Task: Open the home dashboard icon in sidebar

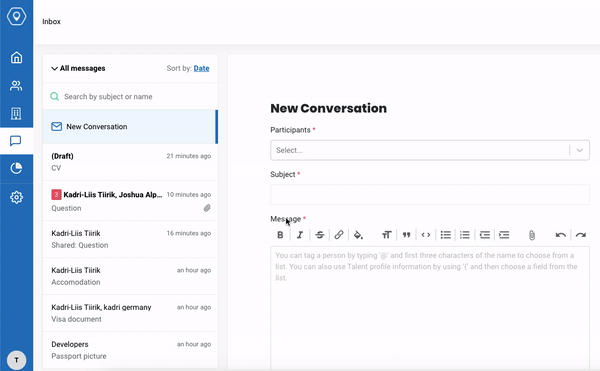Action: pyautogui.click(x=16, y=58)
